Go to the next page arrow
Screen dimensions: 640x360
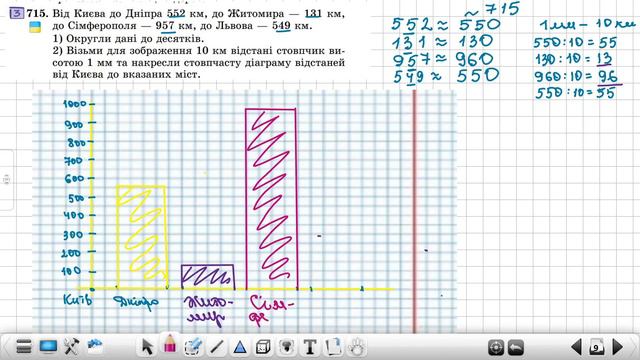(618, 347)
